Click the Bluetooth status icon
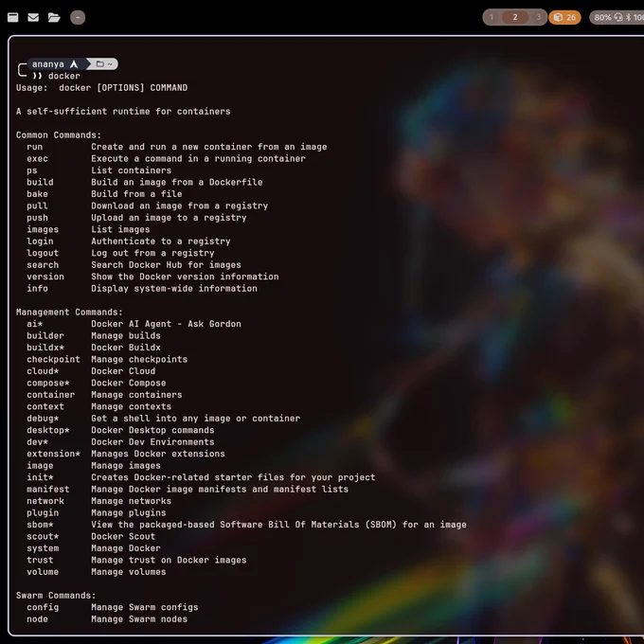The width and height of the screenshot is (644, 644). (x=628, y=17)
